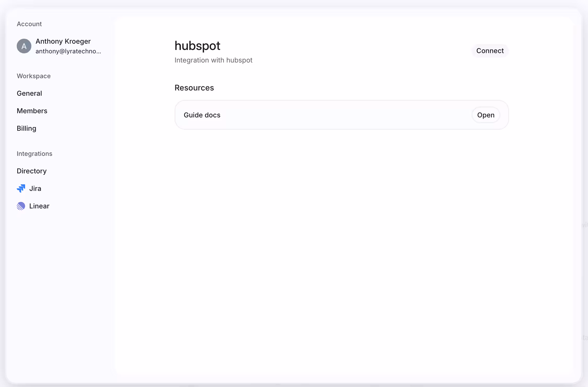Viewport: 588px width, 387px height.
Task: Open the integrations Directory
Action: coord(32,171)
